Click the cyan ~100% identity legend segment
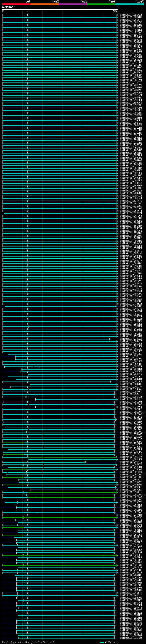The image size is (146, 644). (x=130, y=4)
